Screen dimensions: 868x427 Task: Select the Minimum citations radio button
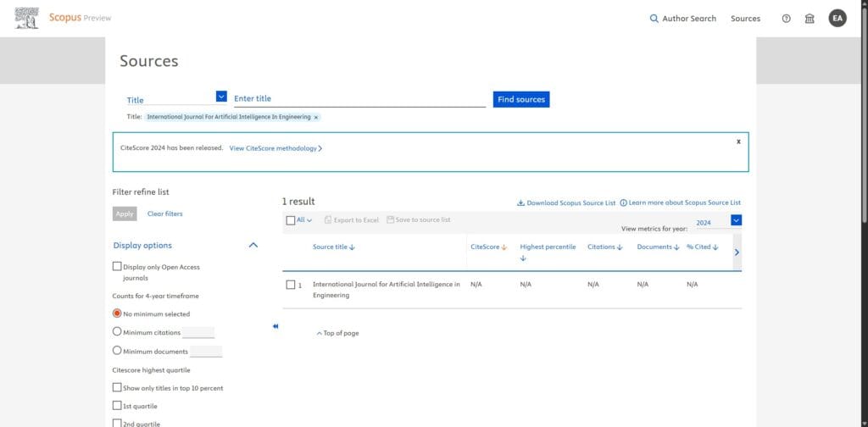click(x=117, y=331)
